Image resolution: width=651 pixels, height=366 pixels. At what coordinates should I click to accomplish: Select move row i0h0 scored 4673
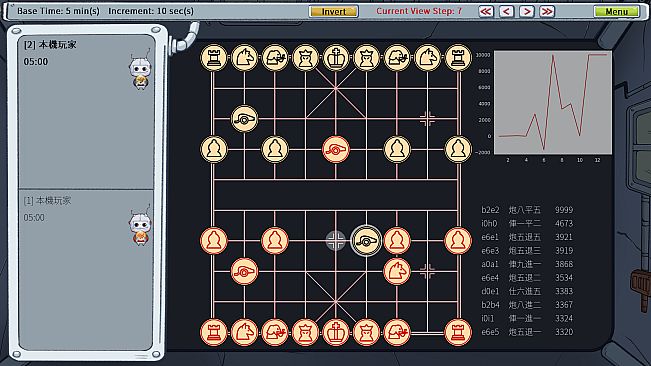click(527, 224)
